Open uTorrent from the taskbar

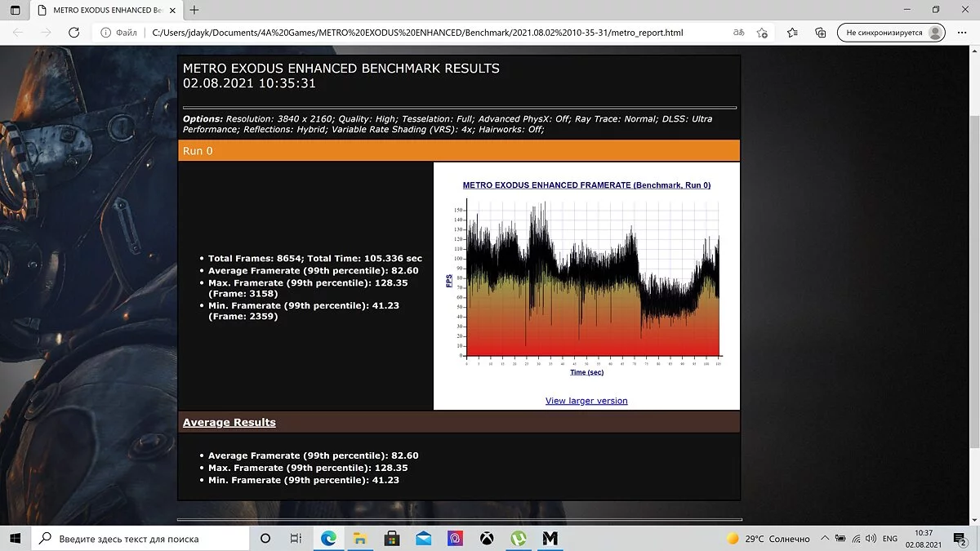tap(518, 539)
